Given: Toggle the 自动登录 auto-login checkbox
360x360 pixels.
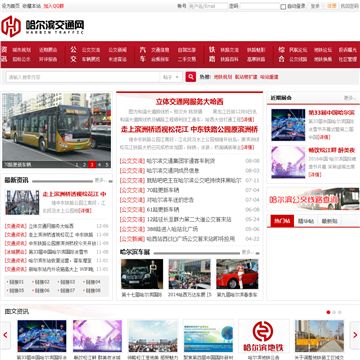Looking at the screenshot, I should point(283,7).
